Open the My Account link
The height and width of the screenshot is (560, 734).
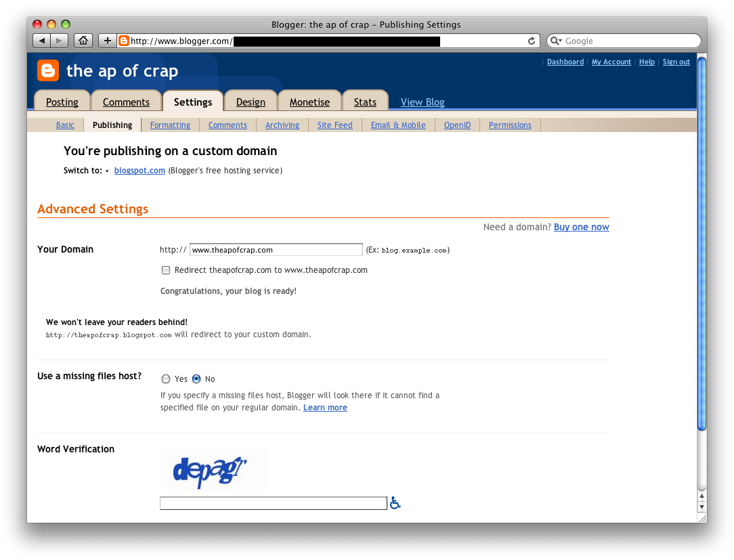(611, 62)
